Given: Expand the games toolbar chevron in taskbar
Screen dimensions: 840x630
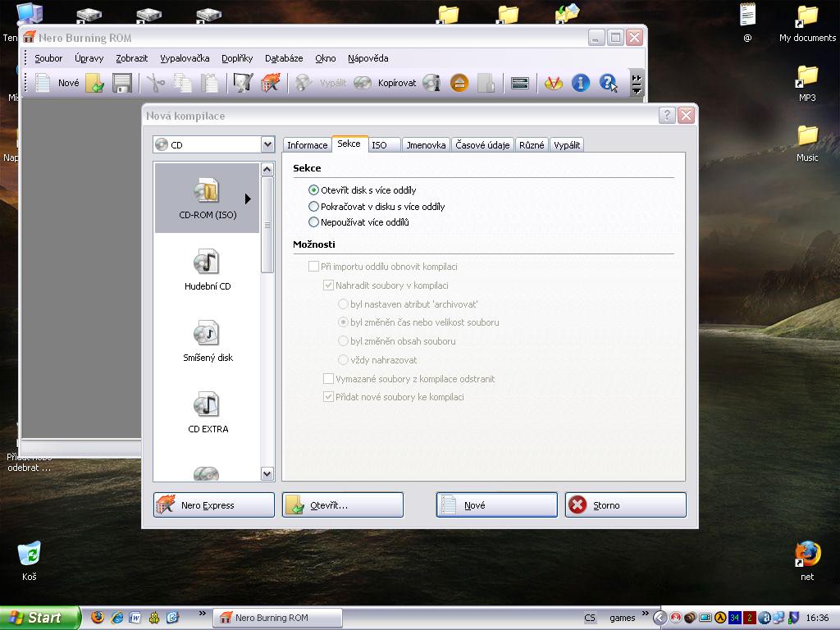Looking at the screenshot, I should pyautogui.click(x=645, y=614).
